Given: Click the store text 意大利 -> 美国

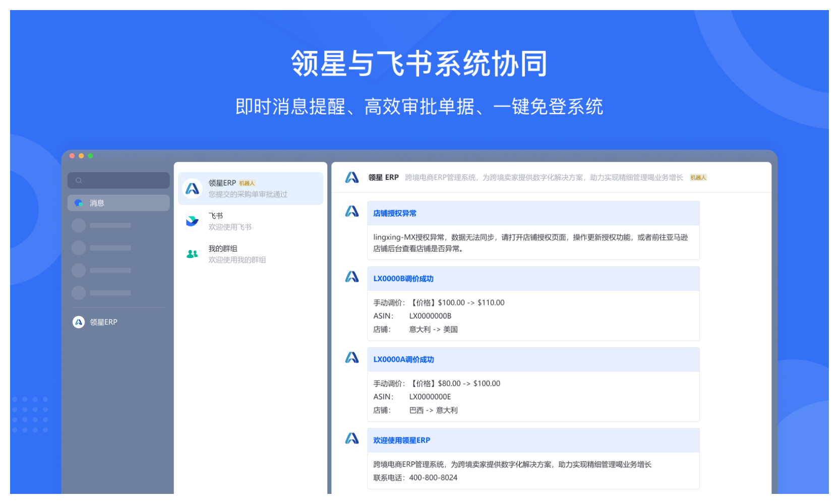Looking at the screenshot, I should [433, 330].
